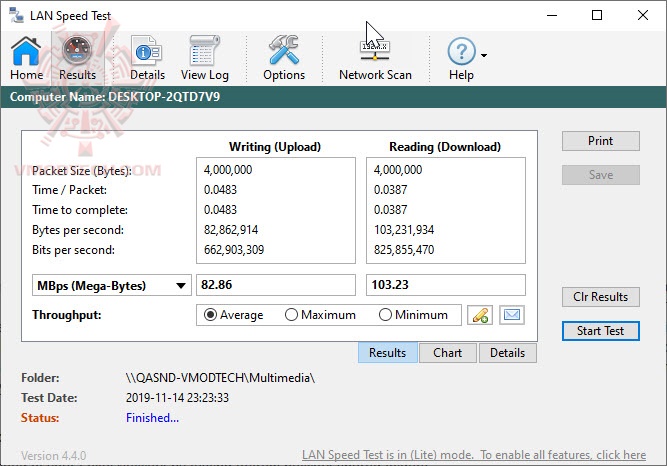Click the Print button
The image size is (667, 466).
click(x=601, y=141)
